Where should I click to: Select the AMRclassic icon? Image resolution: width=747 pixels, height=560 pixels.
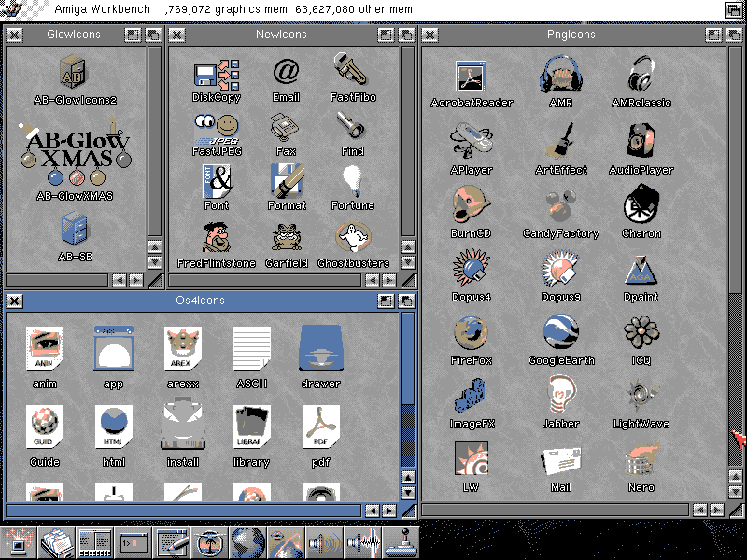pos(641,75)
